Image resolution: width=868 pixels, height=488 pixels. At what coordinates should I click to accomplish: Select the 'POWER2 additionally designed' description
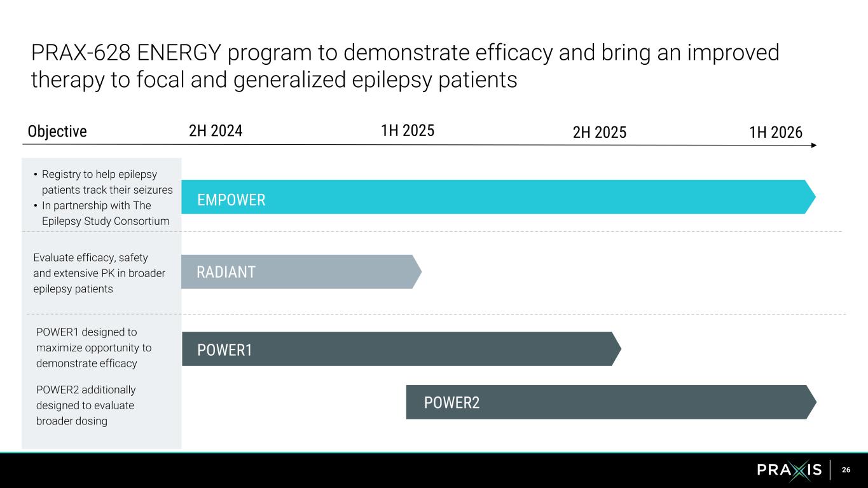pyautogui.click(x=86, y=405)
